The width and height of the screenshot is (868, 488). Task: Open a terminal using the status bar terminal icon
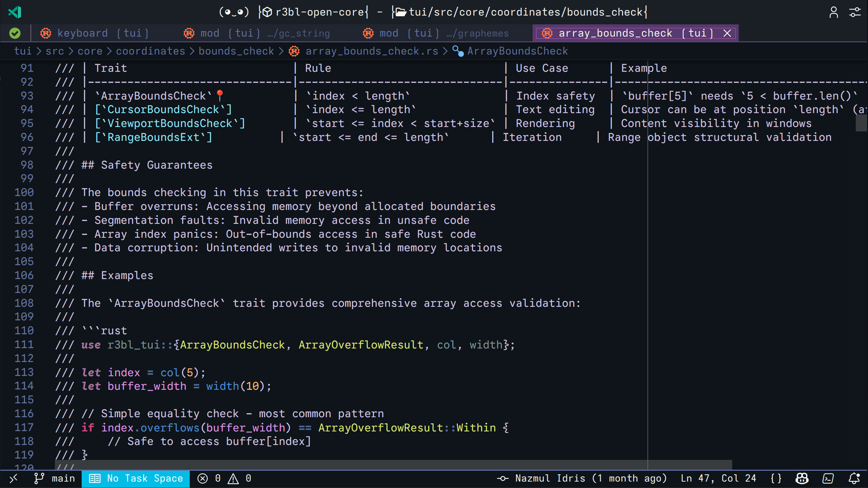pyautogui.click(x=828, y=478)
